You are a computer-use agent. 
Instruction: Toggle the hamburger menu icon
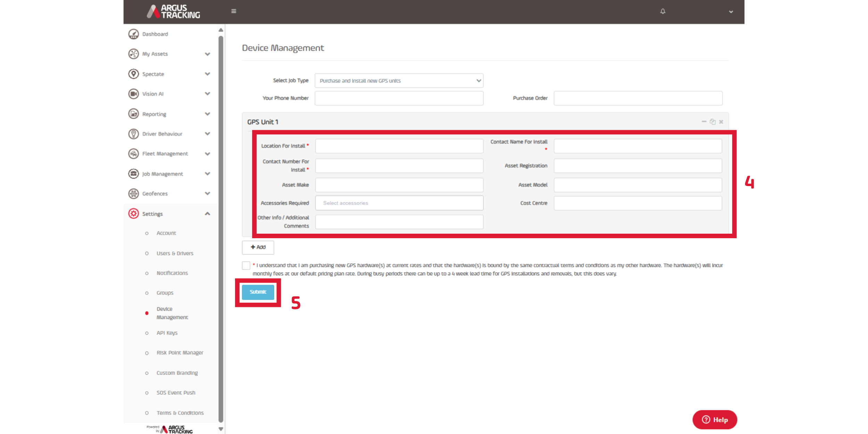click(234, 11)
